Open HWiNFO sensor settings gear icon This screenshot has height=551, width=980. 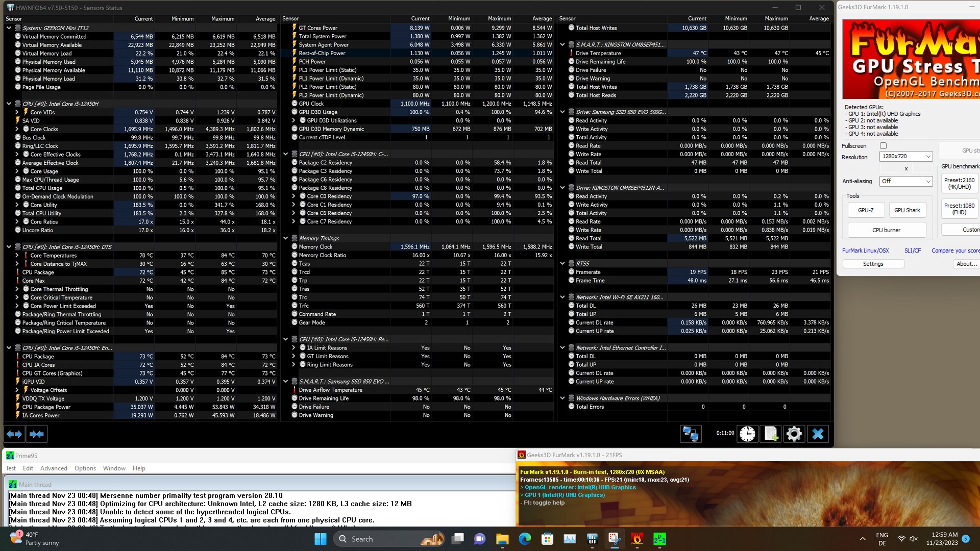click(x=794, y=434)
